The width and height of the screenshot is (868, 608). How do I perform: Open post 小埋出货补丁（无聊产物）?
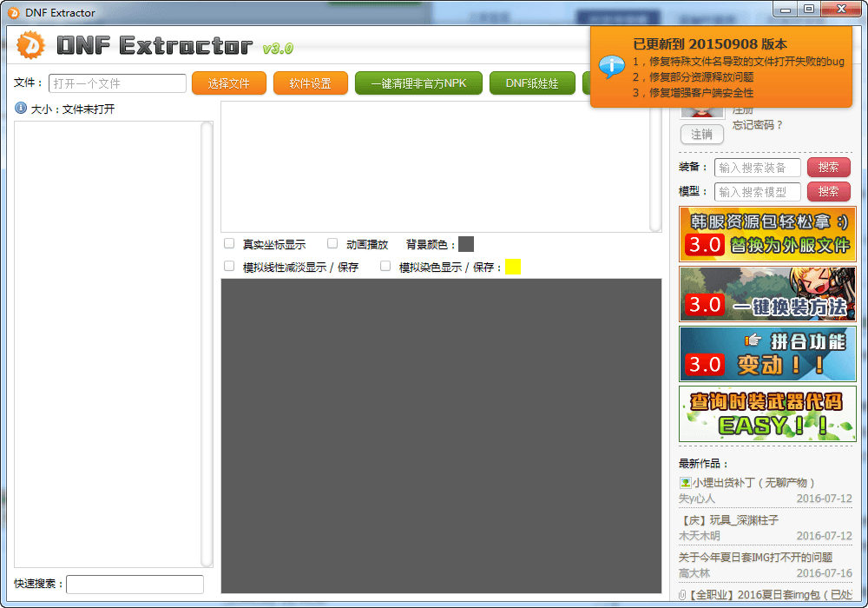pos(753,483)
